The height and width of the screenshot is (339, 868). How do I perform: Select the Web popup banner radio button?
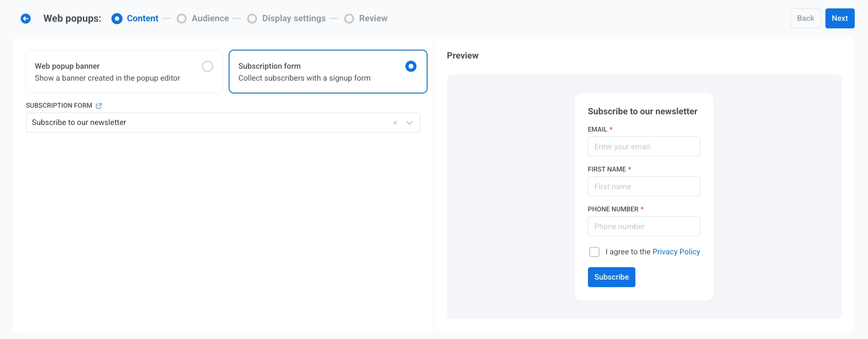[x=207, y=66]
